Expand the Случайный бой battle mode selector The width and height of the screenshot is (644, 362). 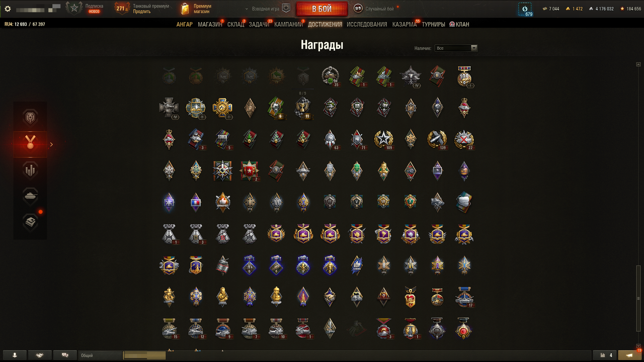pyautogui.click(x=375, y=9)
